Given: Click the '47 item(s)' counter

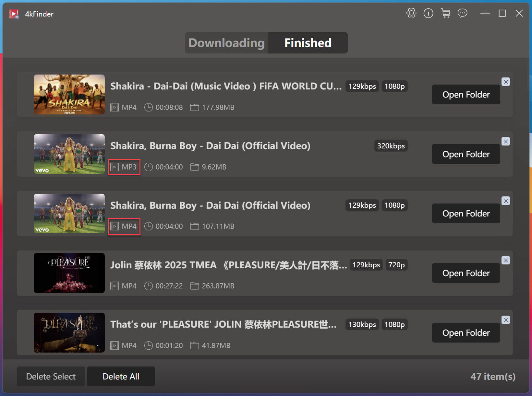Looking at the screenshot, I should click(x=493, y=376).
